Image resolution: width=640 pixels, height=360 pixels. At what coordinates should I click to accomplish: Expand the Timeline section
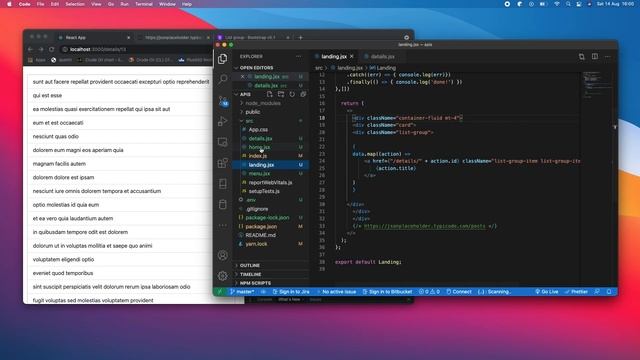coord(250,274)
